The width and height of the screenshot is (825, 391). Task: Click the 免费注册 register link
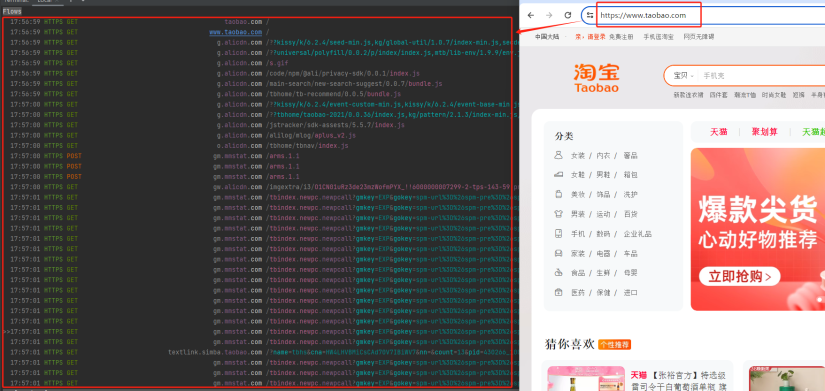tap(621, 37)
